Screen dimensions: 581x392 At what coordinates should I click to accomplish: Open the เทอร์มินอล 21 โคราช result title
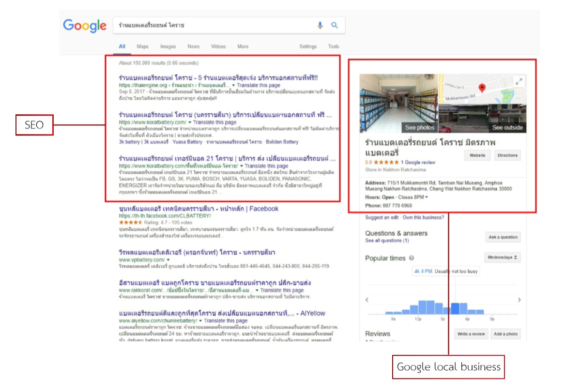click(x=227, y=158)
